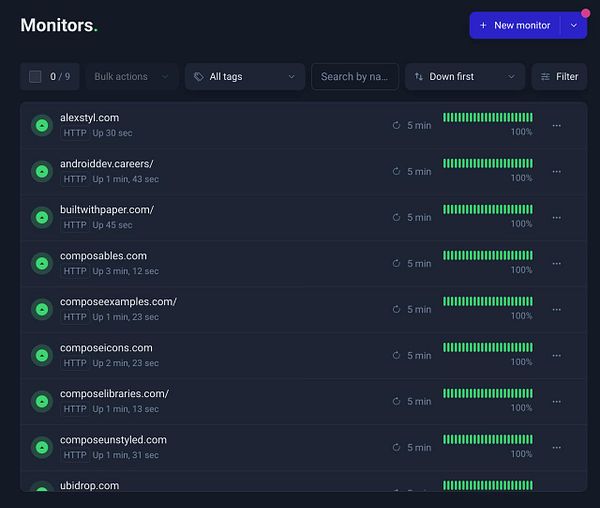Open the three-dot menu for composeicons.com

click(556, 355)
